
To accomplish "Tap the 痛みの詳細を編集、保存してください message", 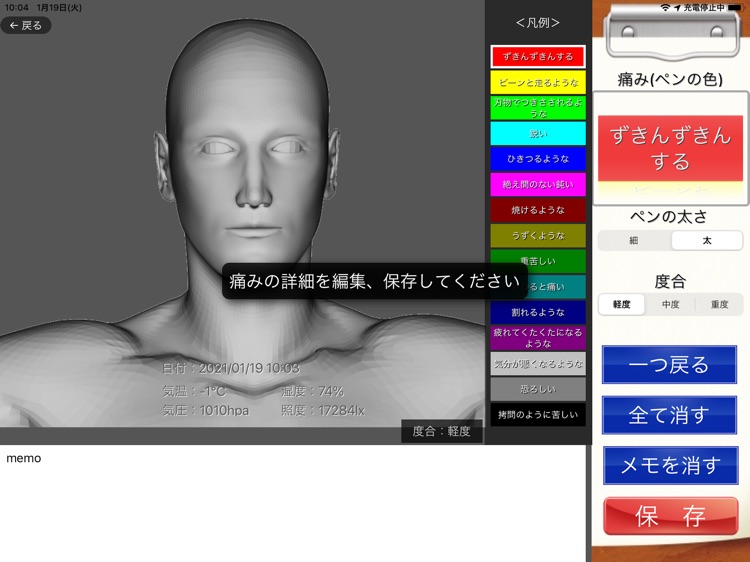I will click(x=375, y=281).
